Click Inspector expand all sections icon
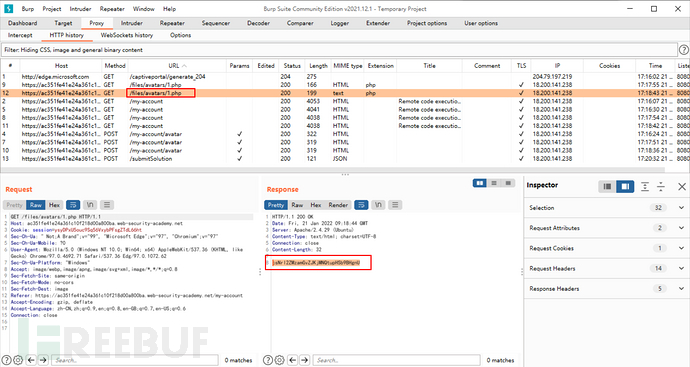The height and width of the screenshot is (367, 690). click(645, 187)
